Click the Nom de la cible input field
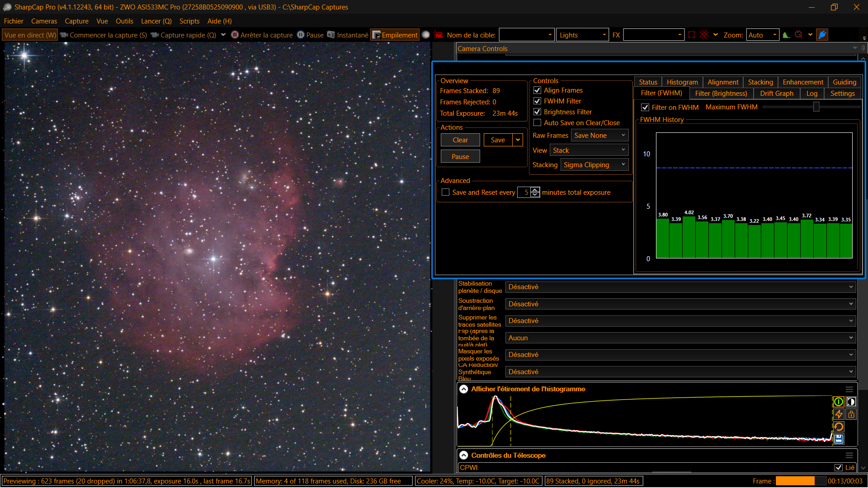 (527, 35)
